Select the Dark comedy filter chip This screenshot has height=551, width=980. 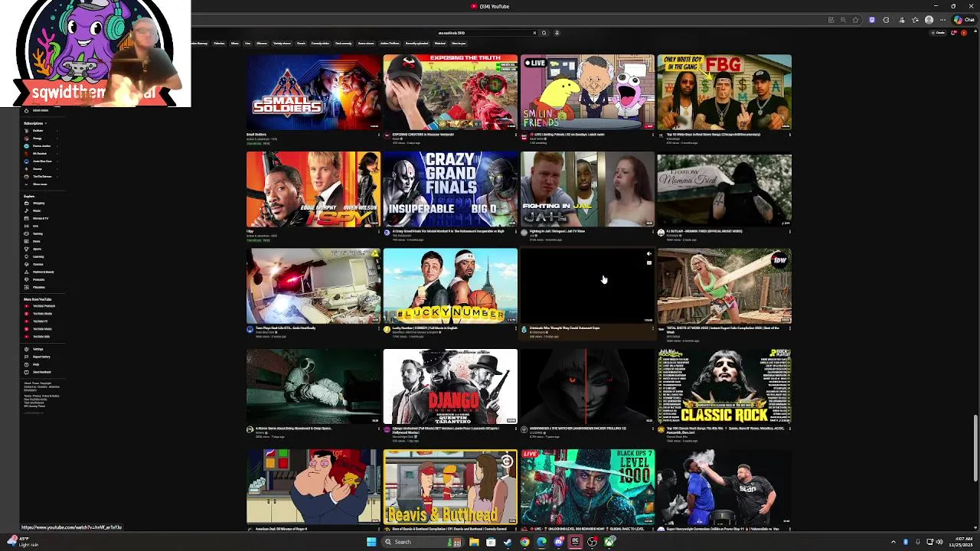[344, 43]
